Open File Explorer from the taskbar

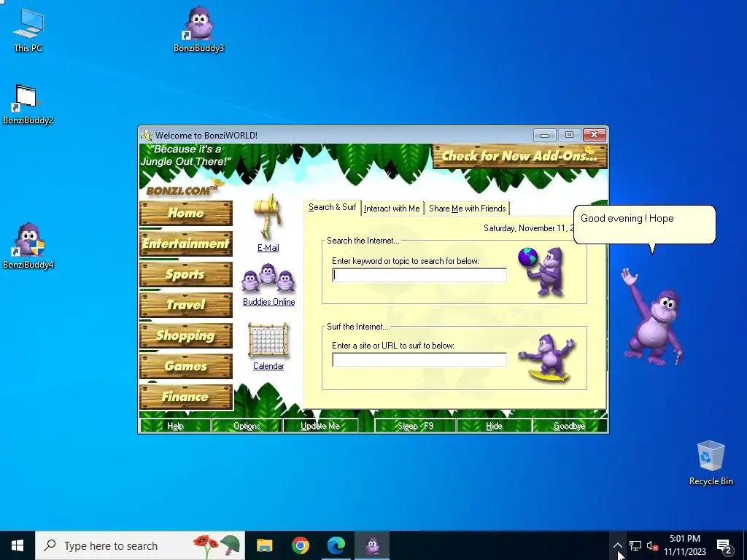tap(264, 545)
